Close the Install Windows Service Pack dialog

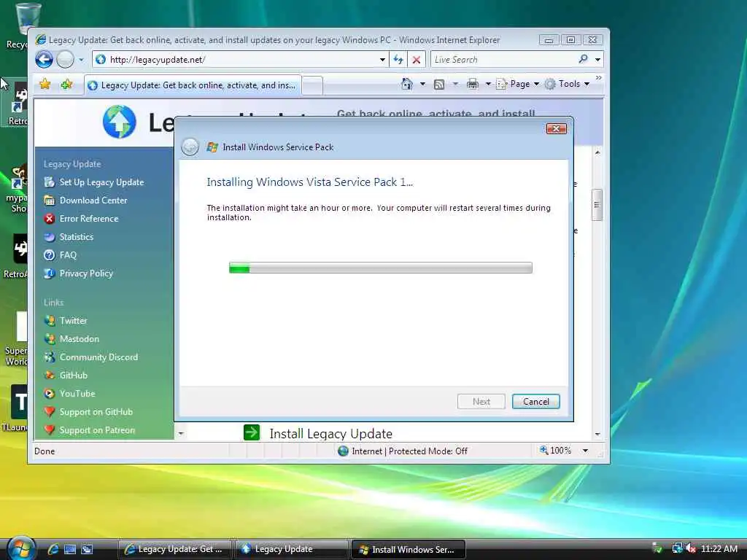pyautogui.click(x=556, y=128)
